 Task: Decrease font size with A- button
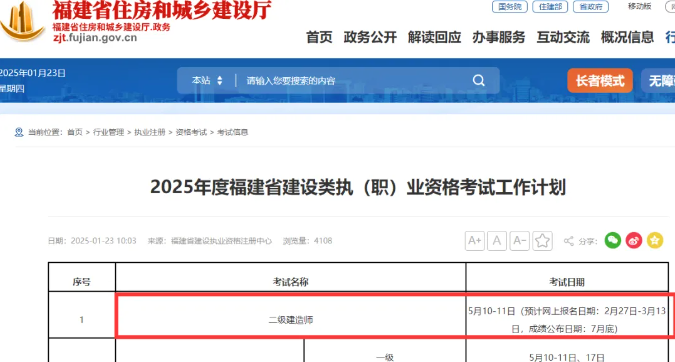(x=520, y=241)
